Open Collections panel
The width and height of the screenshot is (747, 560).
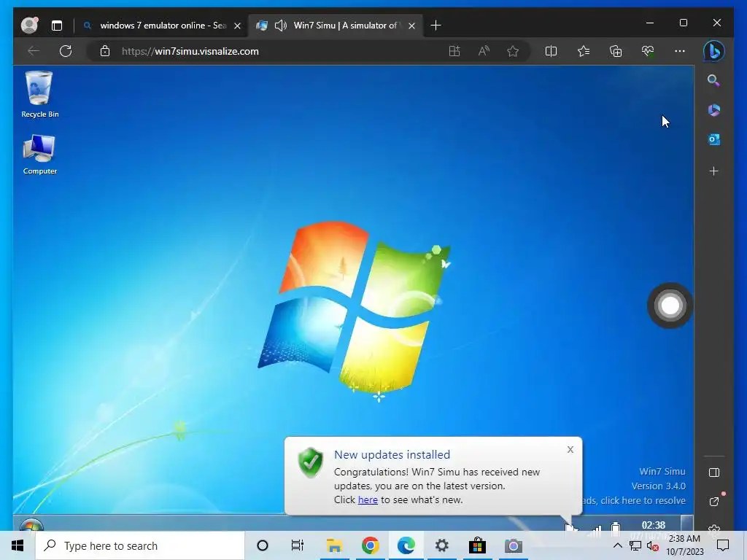tap(616, 51)
